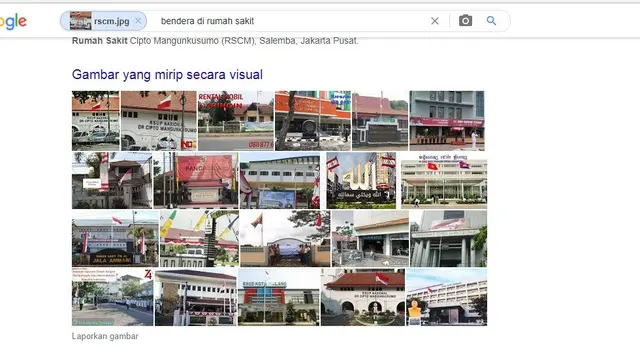Open the building with tall flag banners thumbnail

coord(280,180)
